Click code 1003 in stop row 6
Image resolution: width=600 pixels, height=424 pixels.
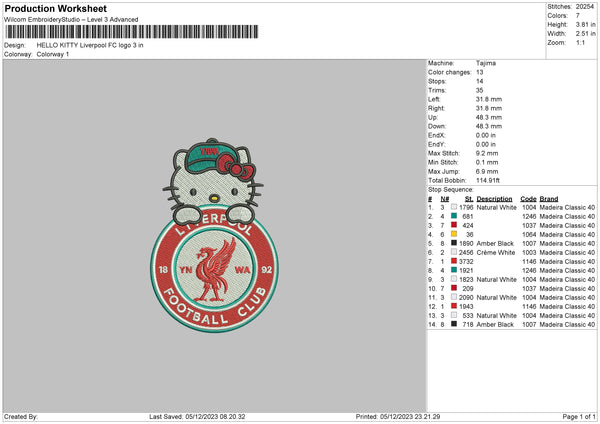(529, 253)
